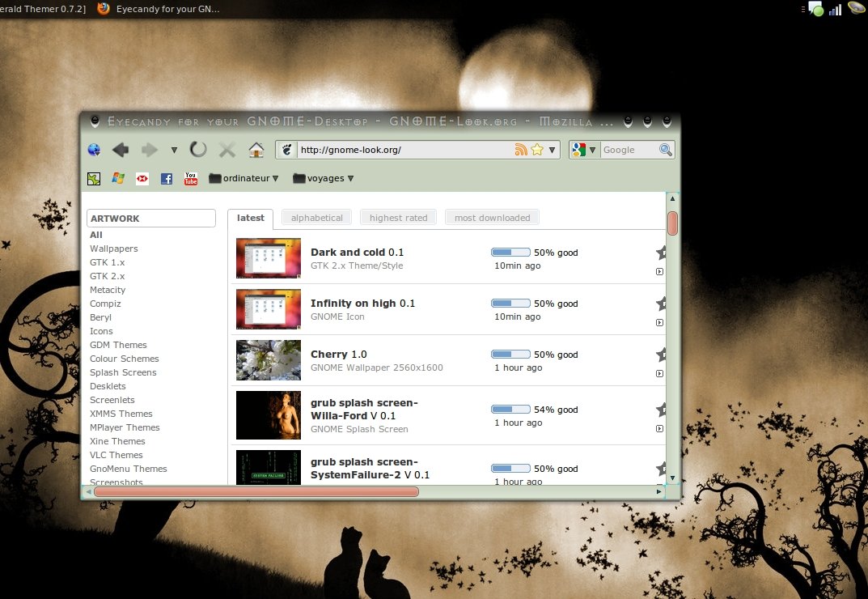Image resolution: width=868 pixels, height=599 pixels.
Task: Expand the ordinateur bookmarks folder
Action: (x=243, y=178)
